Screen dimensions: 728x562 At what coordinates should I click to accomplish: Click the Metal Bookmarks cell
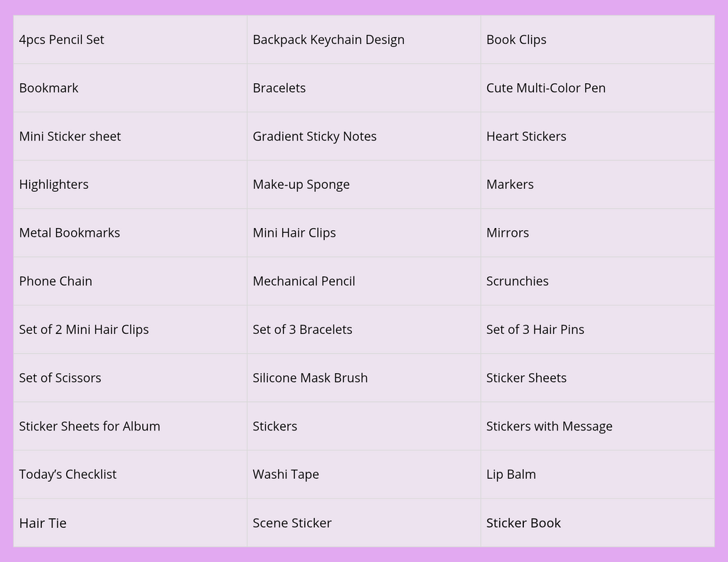130,232
